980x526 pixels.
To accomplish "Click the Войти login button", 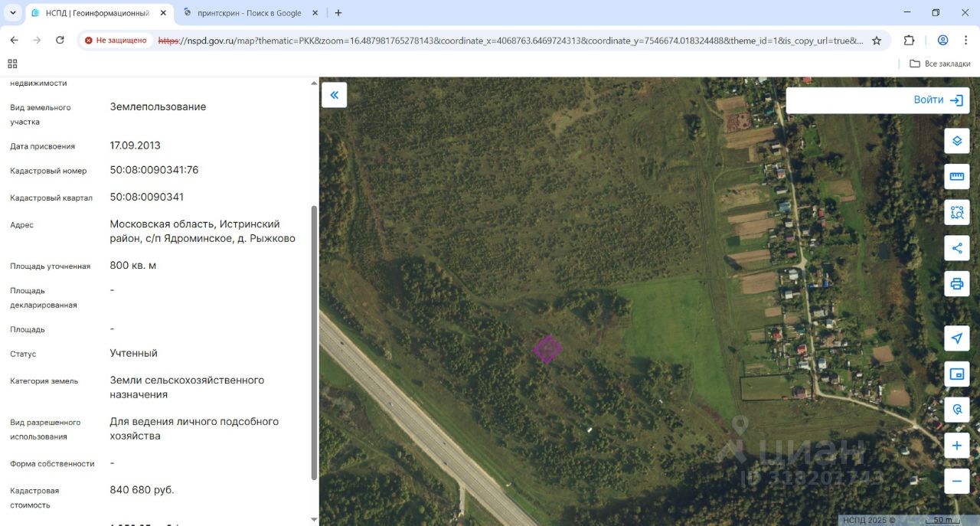I will pos(938,100).
